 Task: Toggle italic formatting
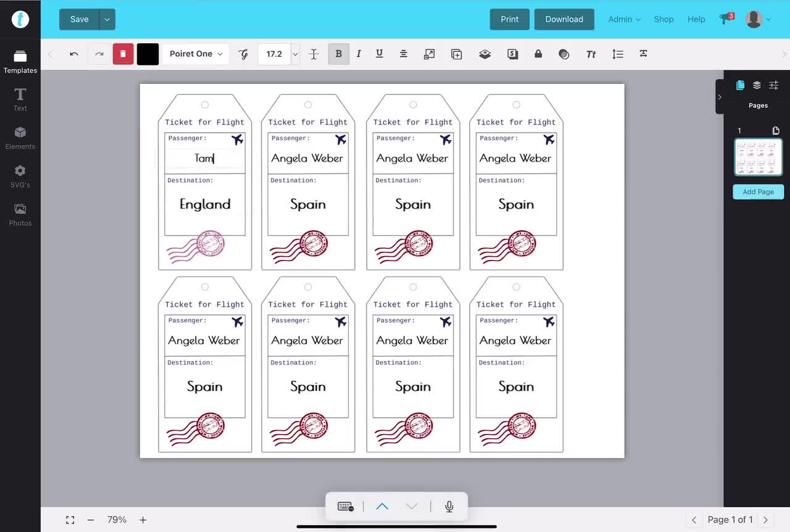click(359, 54)
